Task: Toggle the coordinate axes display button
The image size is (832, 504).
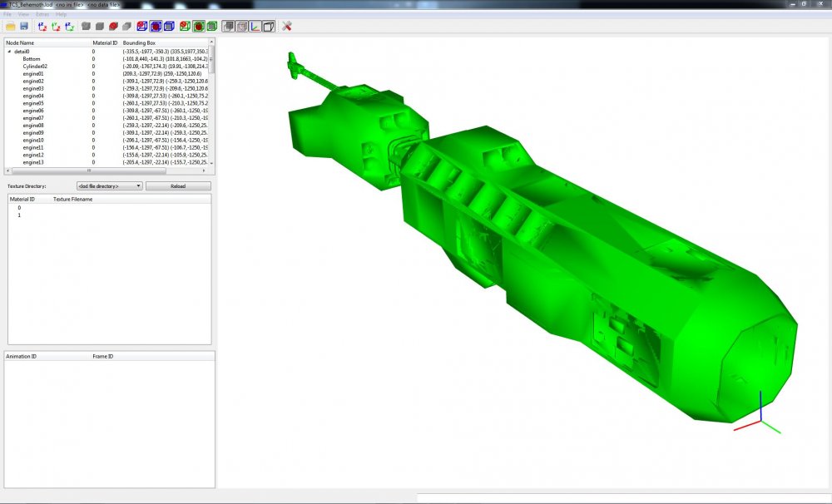Action: (x=255, y=26)
